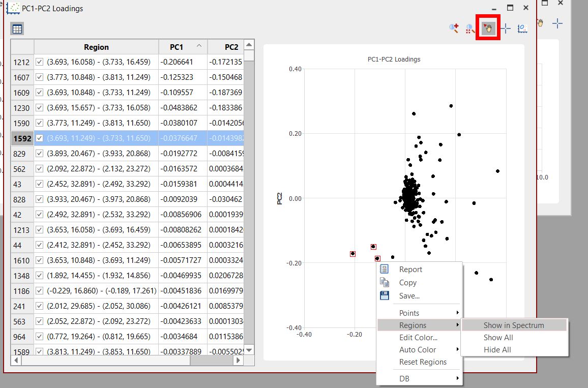
Task: Click the Copy pages icon in menu
Action: click(385, 282)
